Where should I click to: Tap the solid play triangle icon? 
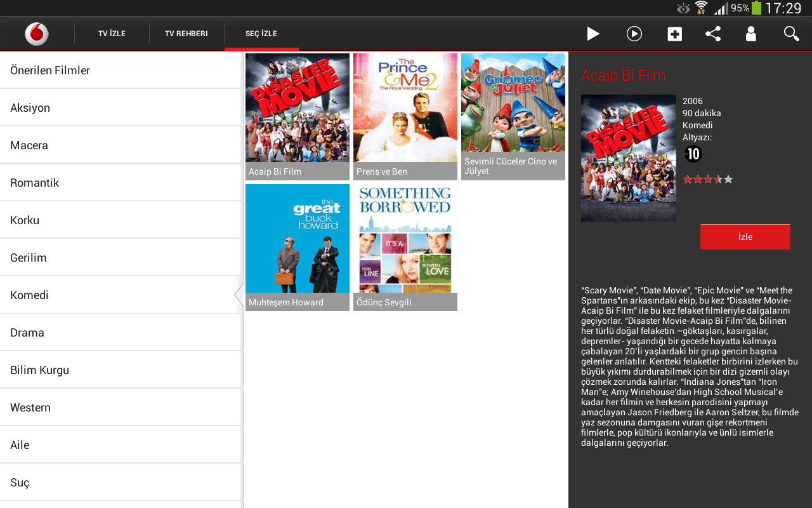point(593,34)
